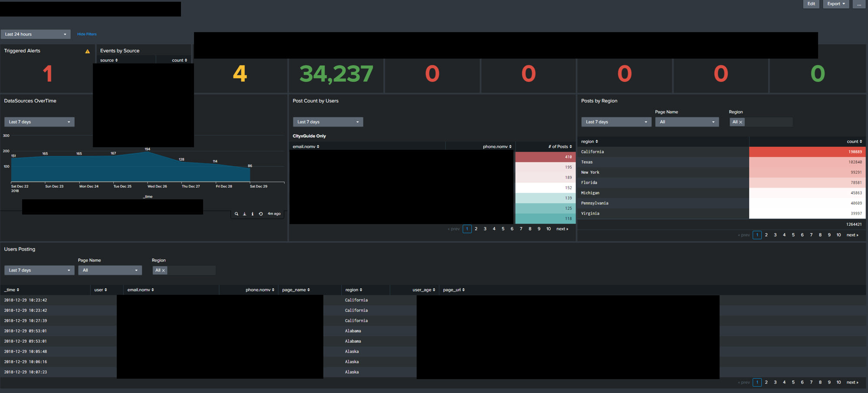This screenshot has width=868, height=393.
Task: Click the 118 posts count cell
Action: (545, 219)
